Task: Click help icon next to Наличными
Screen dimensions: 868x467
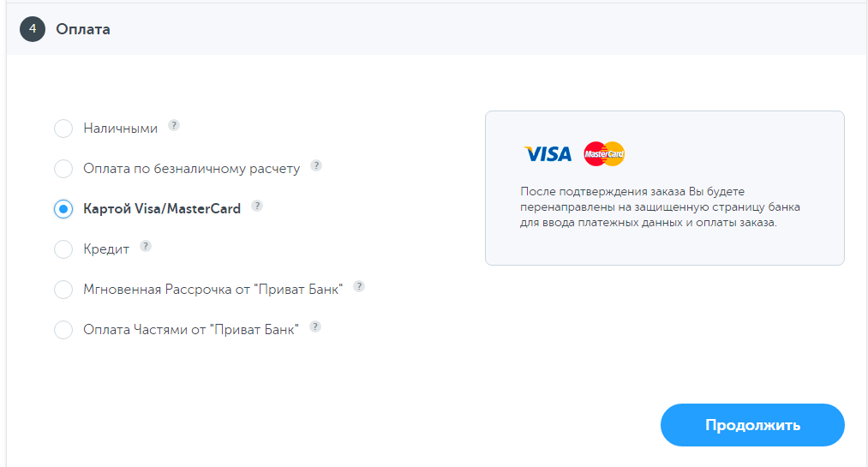Action: point(174,125)
